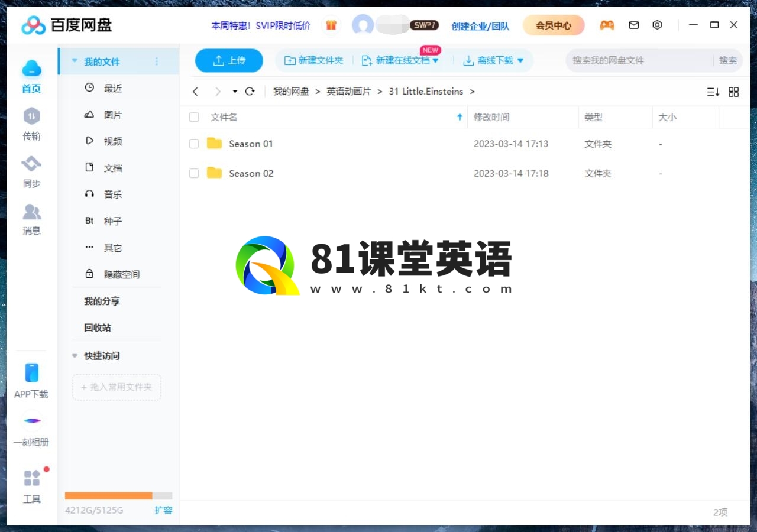Switch to grid view icon
This screenshot has height=532, width=757.
tap(733, 92)
